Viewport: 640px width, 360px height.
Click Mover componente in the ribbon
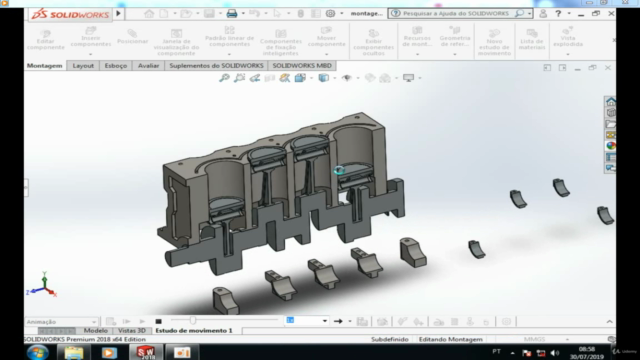pos(327,36)
